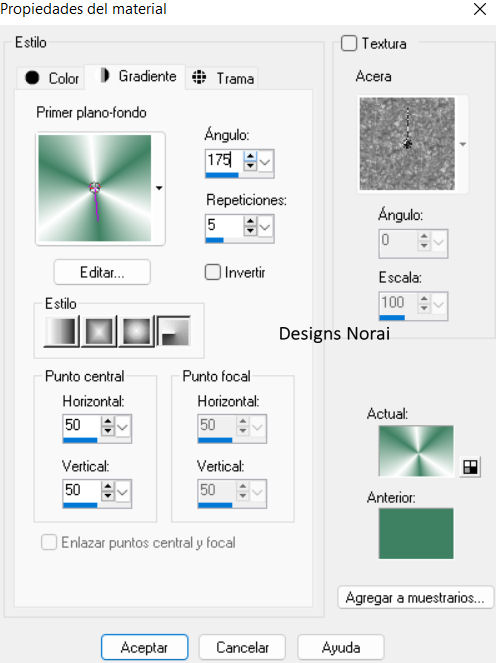The image size is (496, 663).
Task: Click the Aceptar button
Action: (145, 647)
